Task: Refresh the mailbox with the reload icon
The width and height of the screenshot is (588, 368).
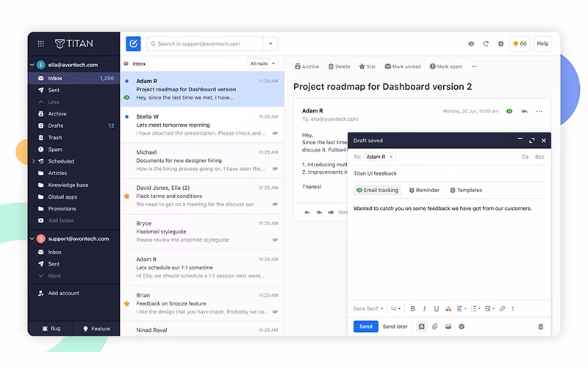Action: [x=486, y=44]
